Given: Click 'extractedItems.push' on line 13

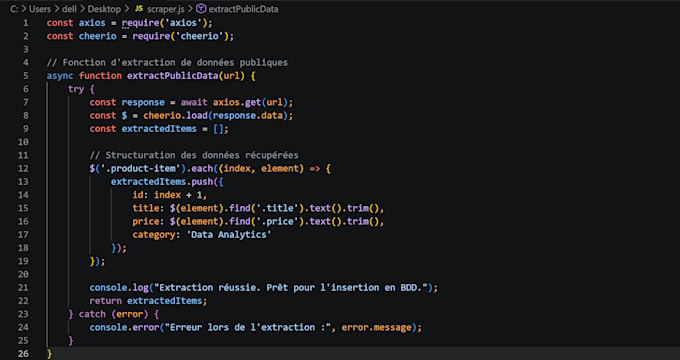Looking at the screenshot, I should 162,182.
